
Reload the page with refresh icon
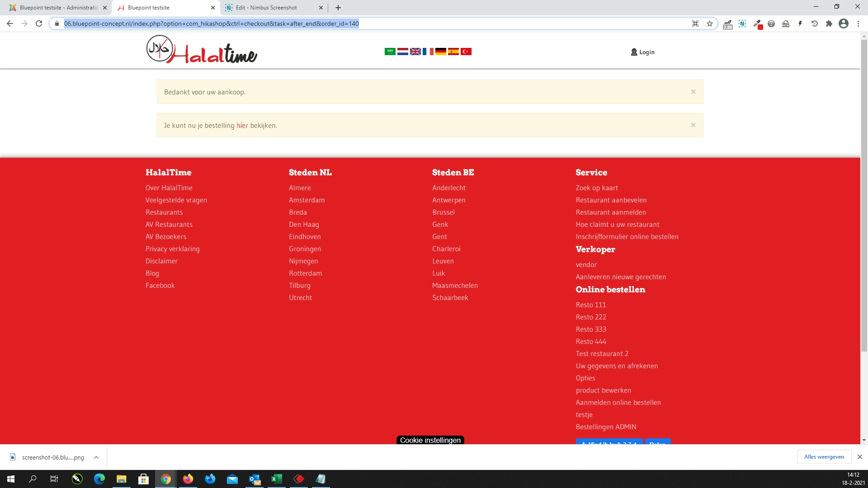coord(39,23)
